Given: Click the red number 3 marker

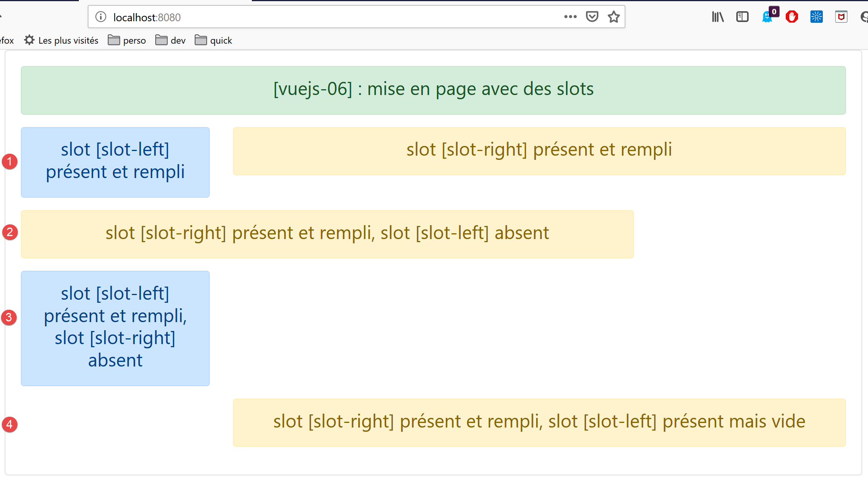Looking at the screenshot, I should point(9,317).
